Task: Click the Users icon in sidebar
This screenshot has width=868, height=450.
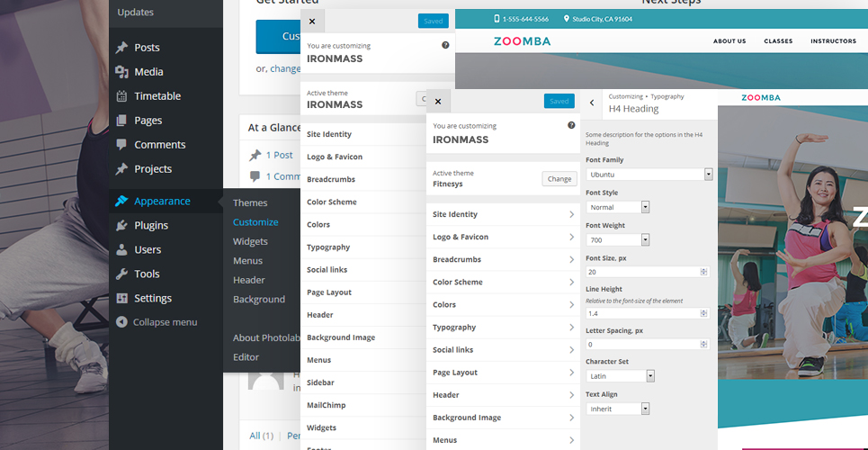Action: click(121, 250)
